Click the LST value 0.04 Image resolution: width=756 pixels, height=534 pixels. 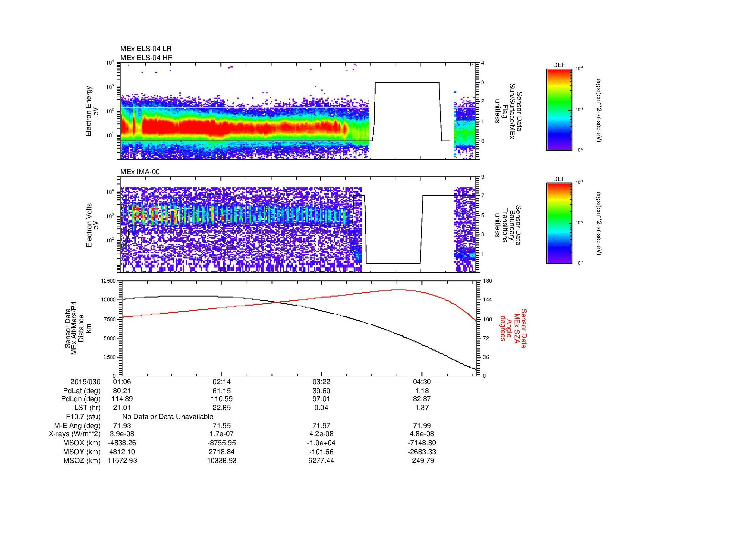(321, 408)
